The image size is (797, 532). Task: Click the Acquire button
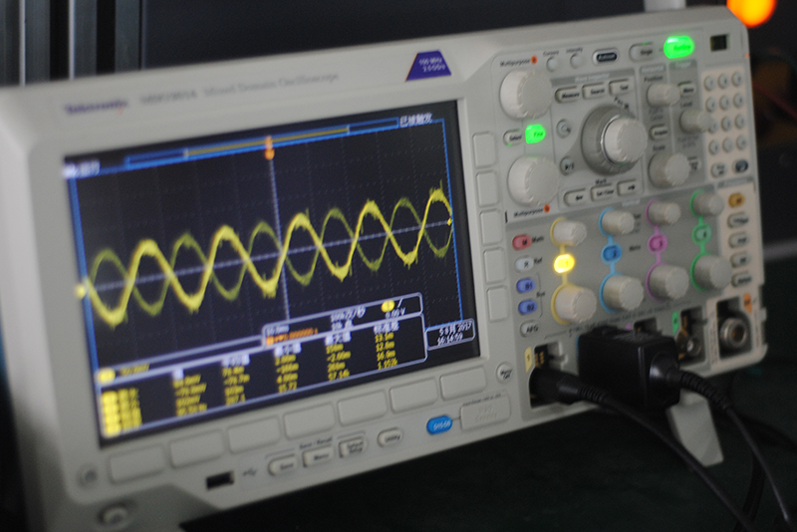click(661, 133)
